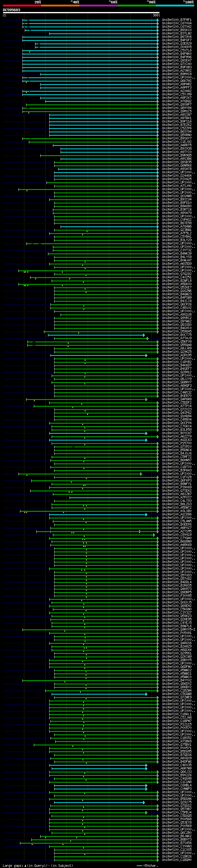
Task: Open hit UniRef100_B3TLW2
Action: (x=177, y=33)
